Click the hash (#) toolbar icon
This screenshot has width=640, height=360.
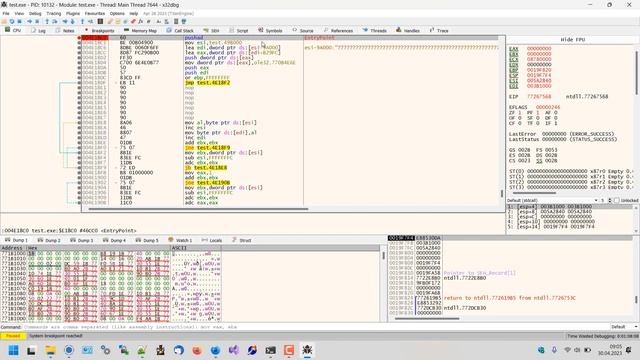(x=149, y=21)
